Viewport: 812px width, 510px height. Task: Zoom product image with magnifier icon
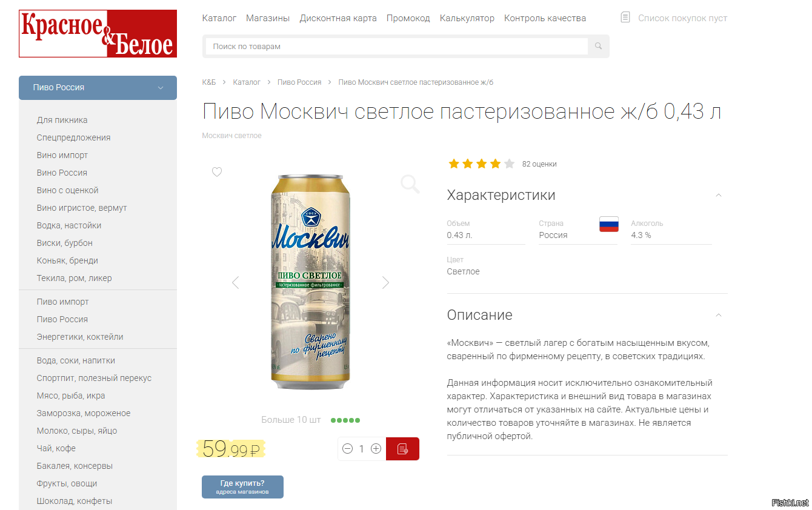pyautogui.click(x=410, y=184)
